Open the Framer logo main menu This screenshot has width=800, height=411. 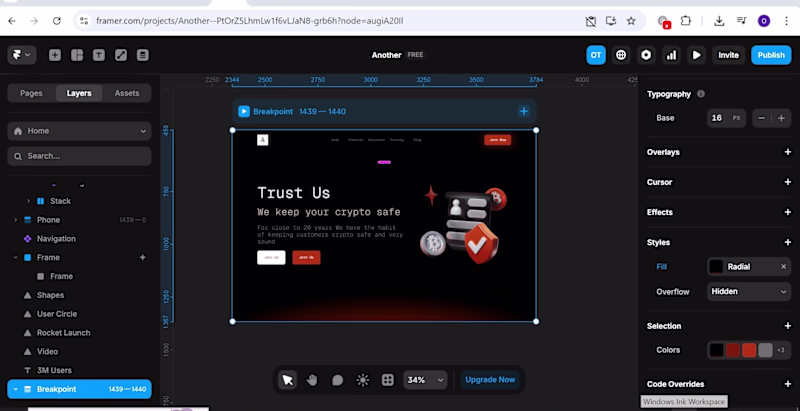(21, 55)
